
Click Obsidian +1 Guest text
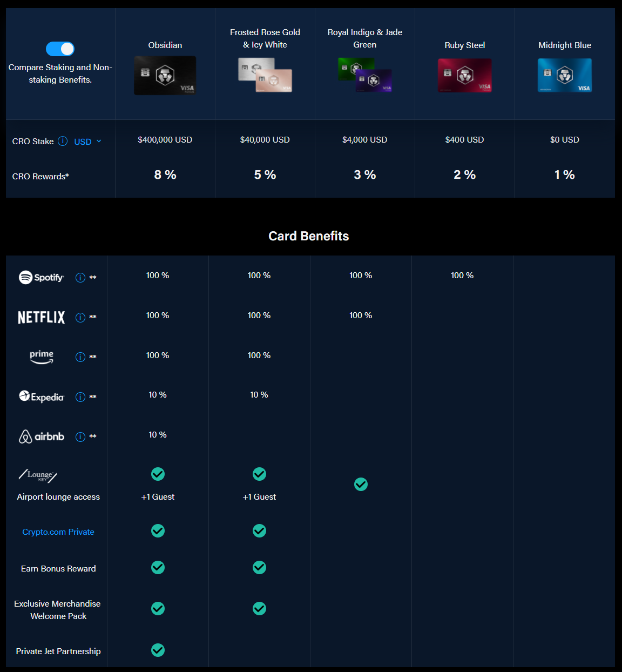[158, 497]
